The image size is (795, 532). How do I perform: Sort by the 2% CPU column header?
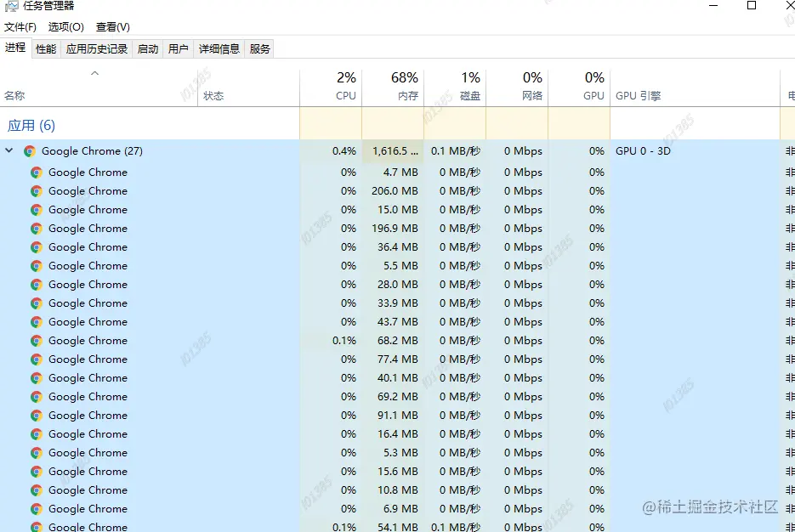pos(331,88)
